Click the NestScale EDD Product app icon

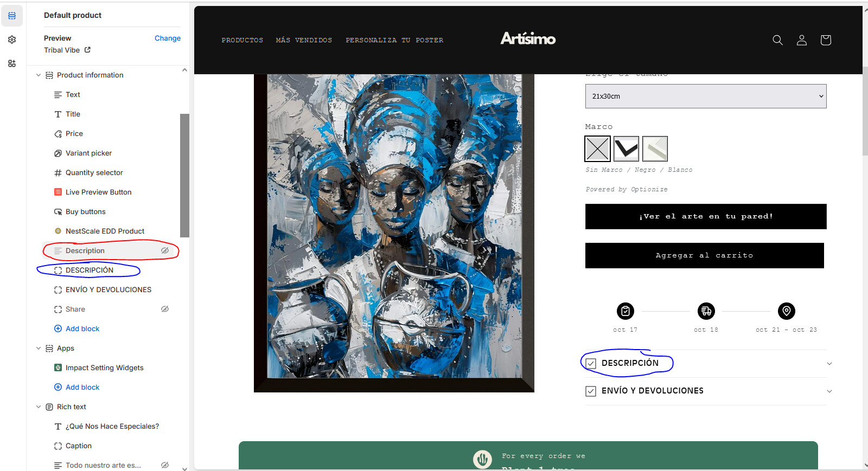click(x=58, y=231)
